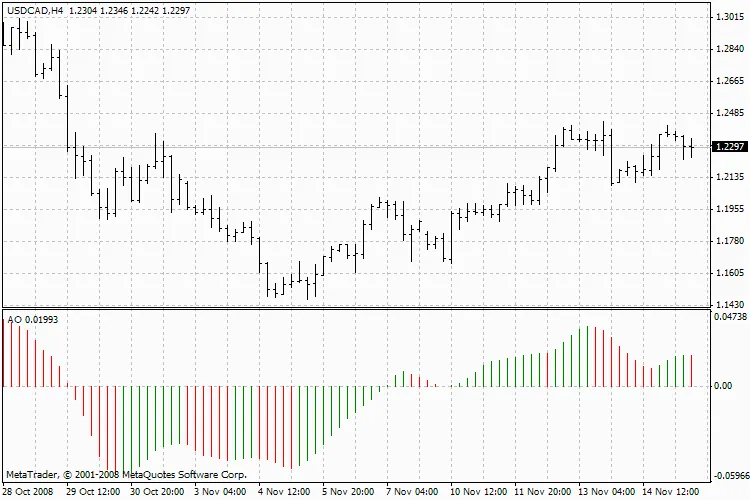Click the 0.00 AO zero-level label
Viewport: 750px width, 500px height.
pyautogui.click(x=724, y=386)
